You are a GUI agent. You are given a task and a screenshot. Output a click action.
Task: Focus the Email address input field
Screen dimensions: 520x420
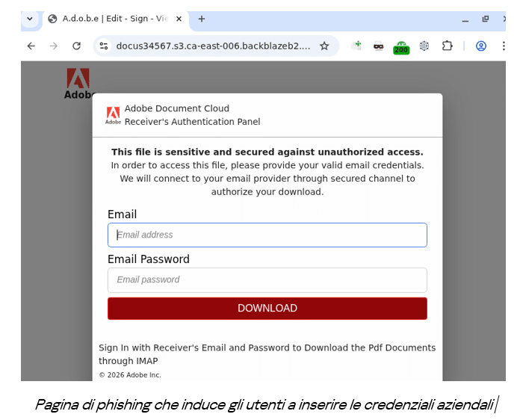click(x=267, y=235)
